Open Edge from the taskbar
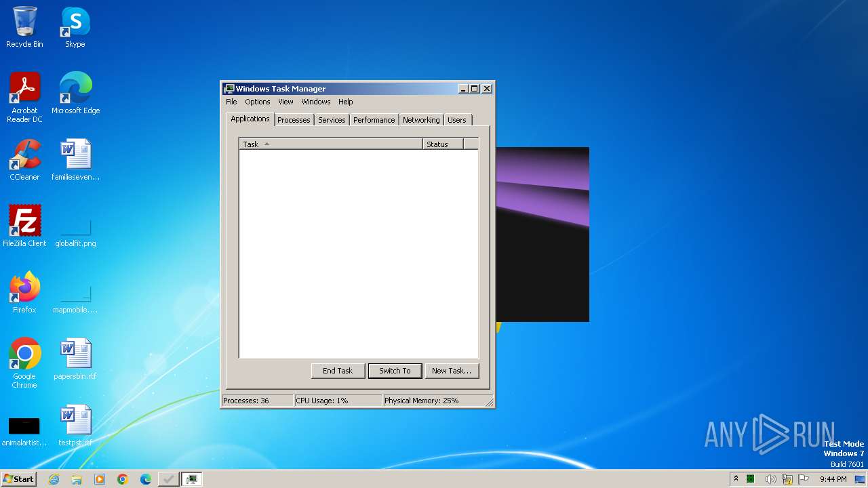The height and width of the screenshot is (488, 868). coord(146,479)
